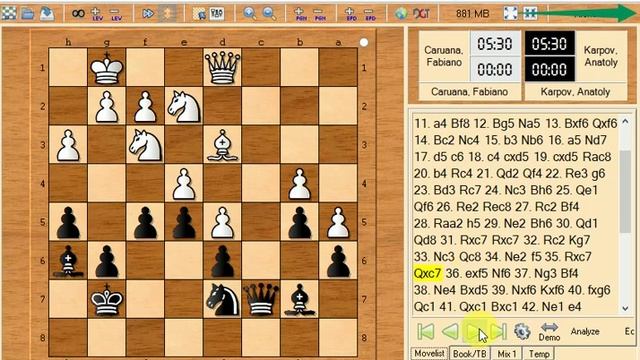This screenshot has height=360, width=640.
Task: Increase engine level with plus LEV icon
Action: (97, 14)
